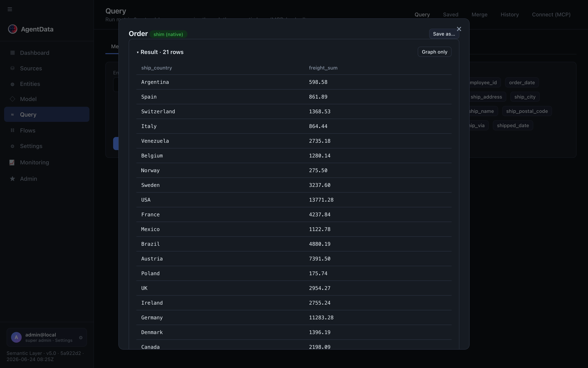
Task: Click the Model diamond icon
Action: [x=12, y=99]
